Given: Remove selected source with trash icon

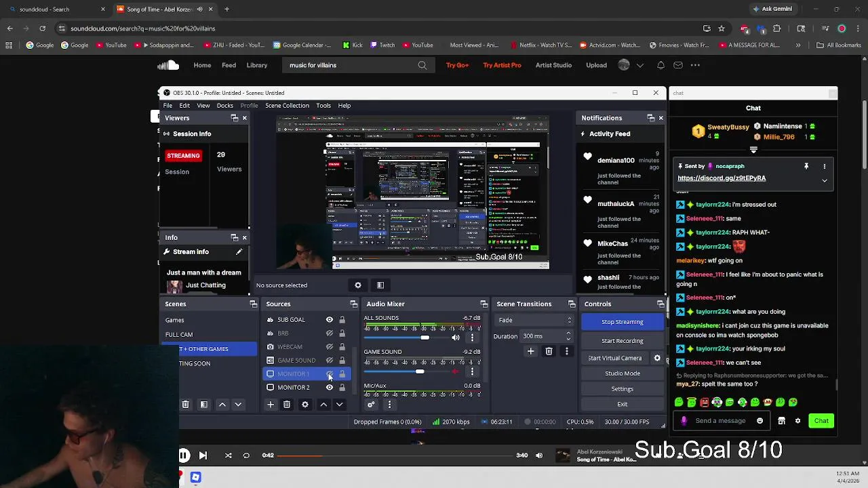Looking at the screenshot, I should pos(287,405).
